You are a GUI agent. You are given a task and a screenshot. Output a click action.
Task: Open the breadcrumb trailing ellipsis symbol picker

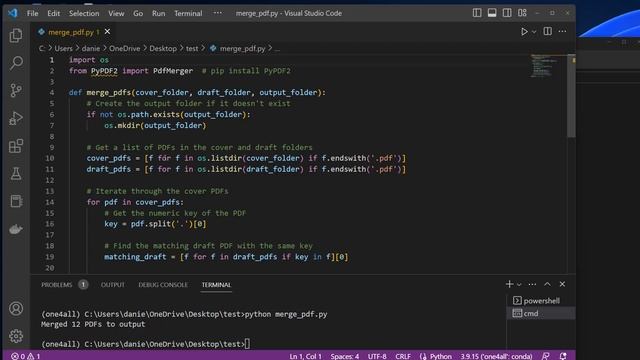click(x=278, y=49)
